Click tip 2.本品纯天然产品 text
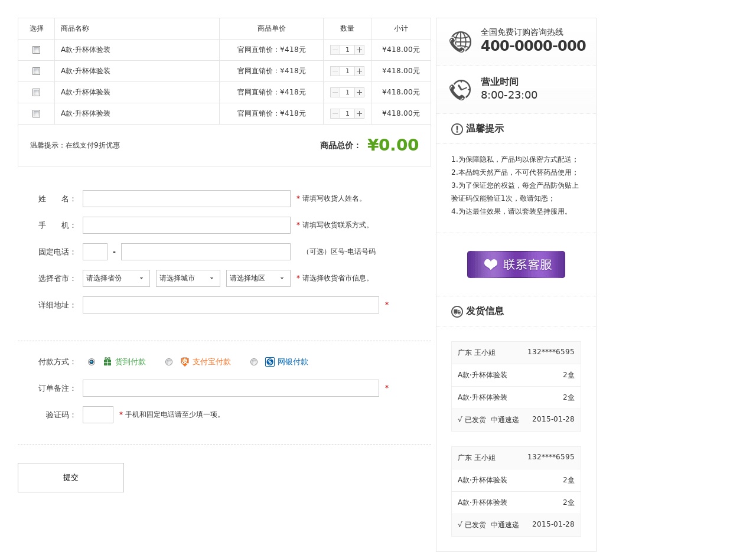 [x=514, y=172]
